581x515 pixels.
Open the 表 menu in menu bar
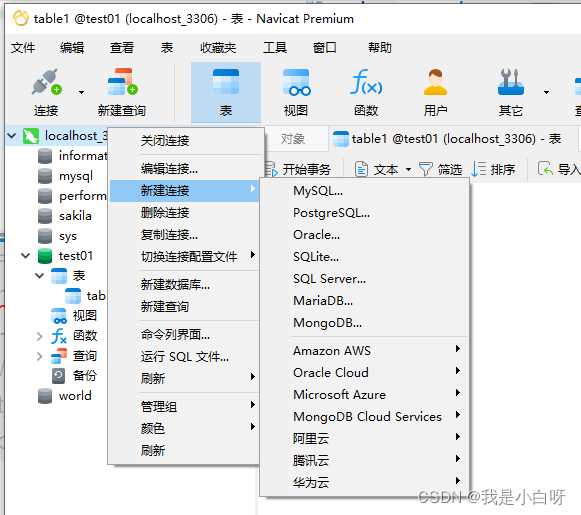(167, 47)
